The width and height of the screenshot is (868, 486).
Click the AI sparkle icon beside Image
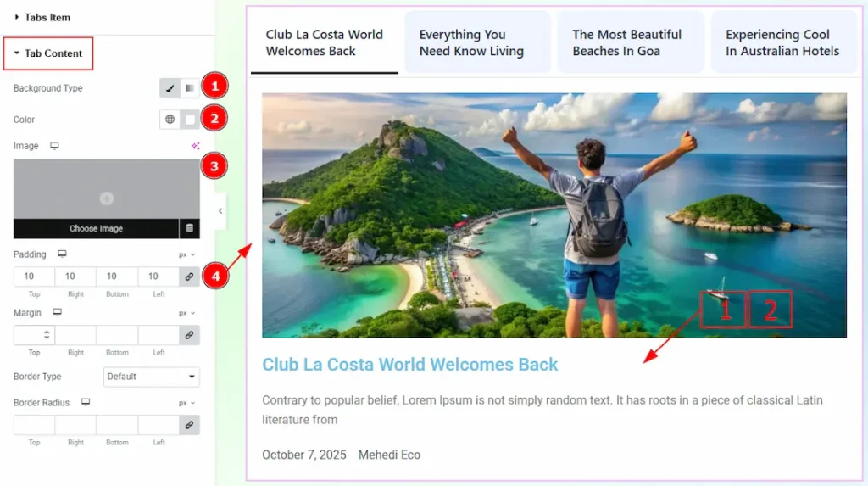196,146
